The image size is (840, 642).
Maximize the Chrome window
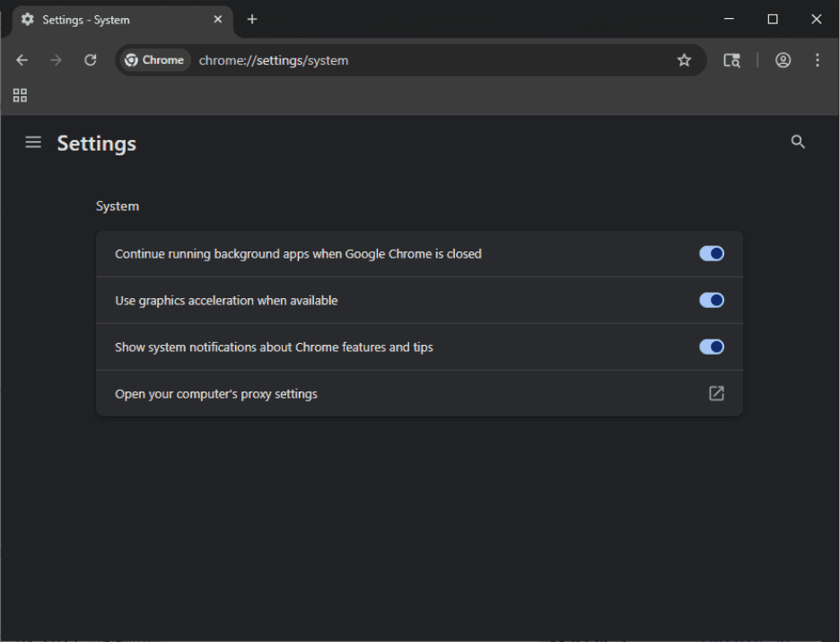[x=773, y=19]
